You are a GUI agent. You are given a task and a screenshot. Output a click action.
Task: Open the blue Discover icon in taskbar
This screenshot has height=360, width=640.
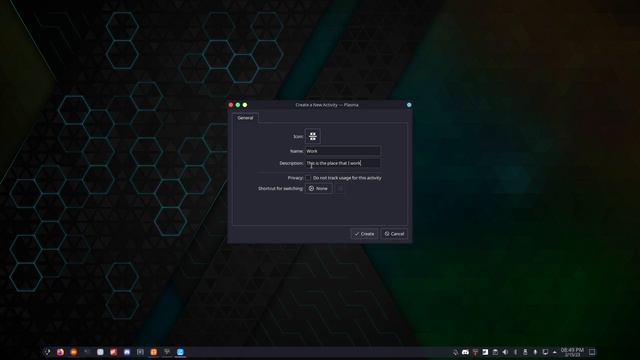[127, 352]
